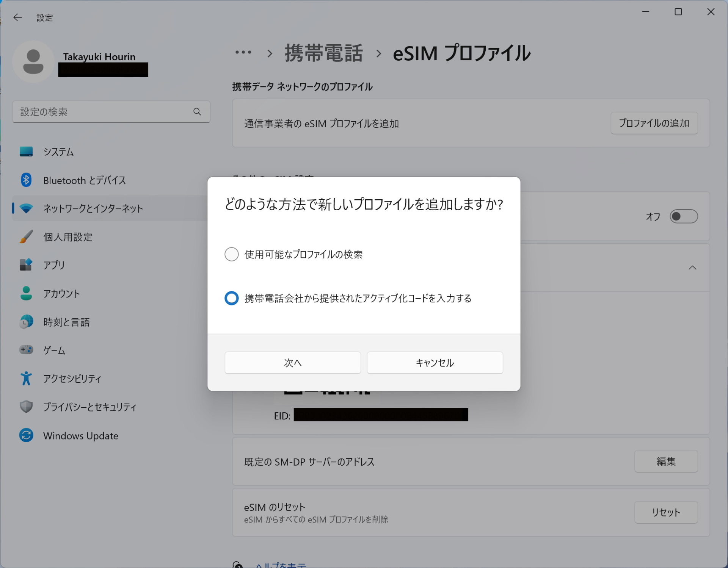Image resolution: width=728 pixels, height=568 pixels.
Task: Select ネットワークとインターネット in the sidebar
Action: (93, 208)
